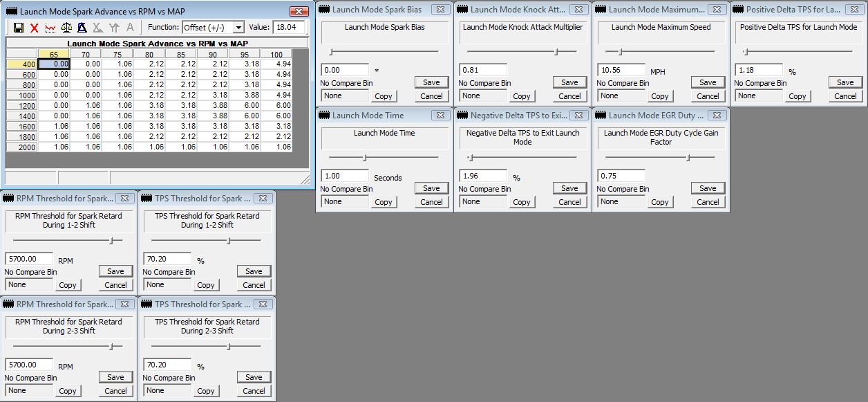Click the greyed-out Y axis icon

coord(114,28)
